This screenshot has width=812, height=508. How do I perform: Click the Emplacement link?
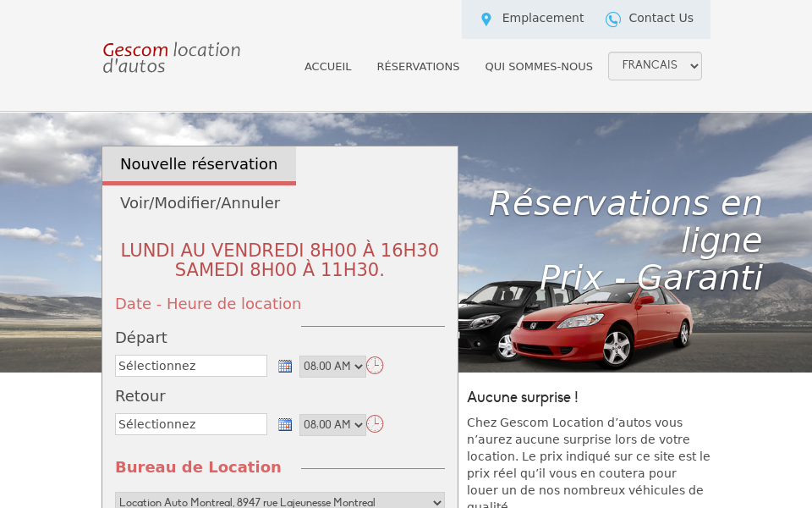tap(542, 18)
